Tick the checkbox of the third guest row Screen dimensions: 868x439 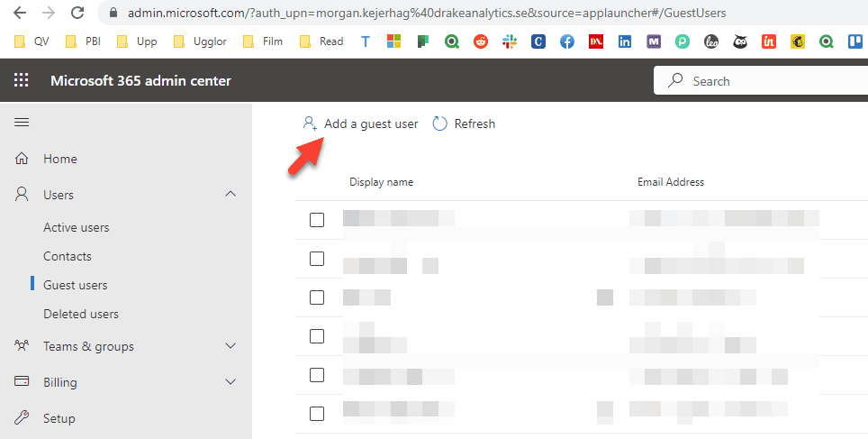tap(317, 297)
